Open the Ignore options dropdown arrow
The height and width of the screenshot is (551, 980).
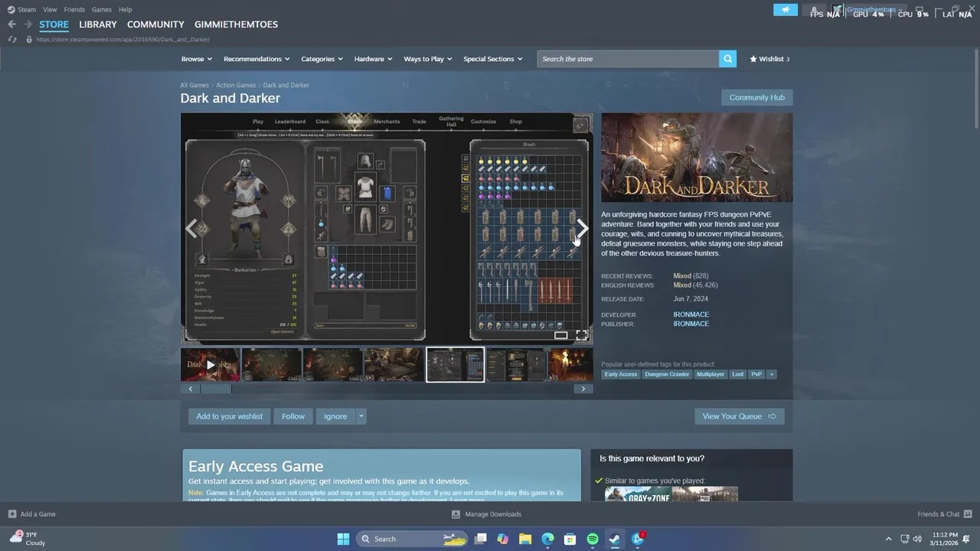[361, 416]
